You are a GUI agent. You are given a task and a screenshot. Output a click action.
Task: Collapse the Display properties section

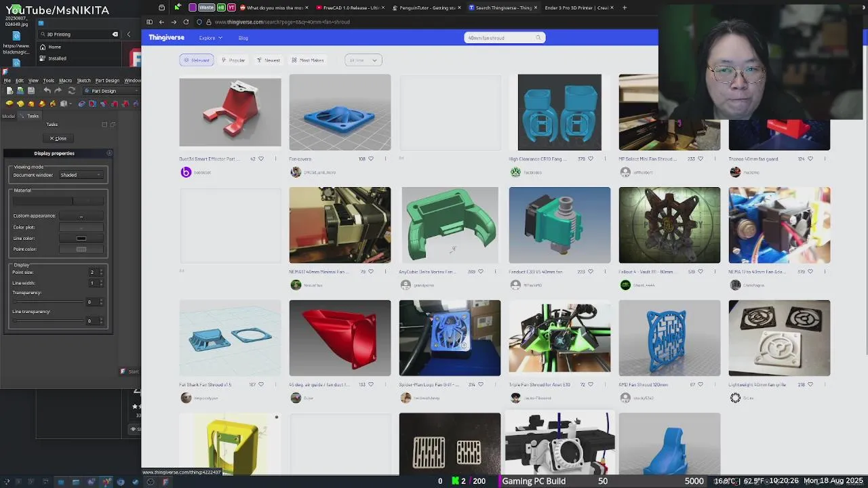pos(109,153)
